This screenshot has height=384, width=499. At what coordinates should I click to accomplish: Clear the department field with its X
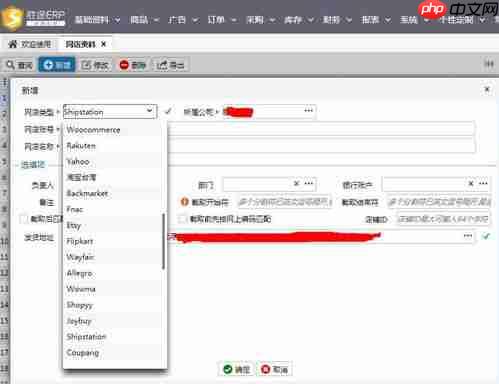[296, 184]
